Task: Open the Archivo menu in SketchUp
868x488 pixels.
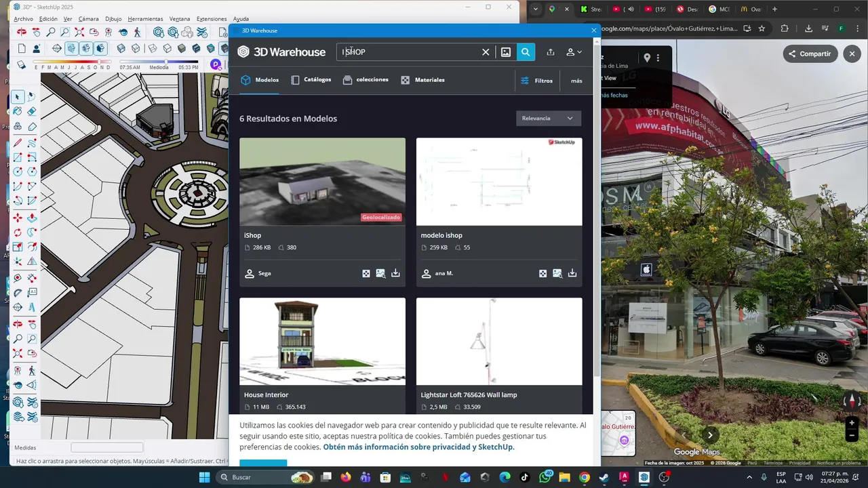Action: point(23,19)
